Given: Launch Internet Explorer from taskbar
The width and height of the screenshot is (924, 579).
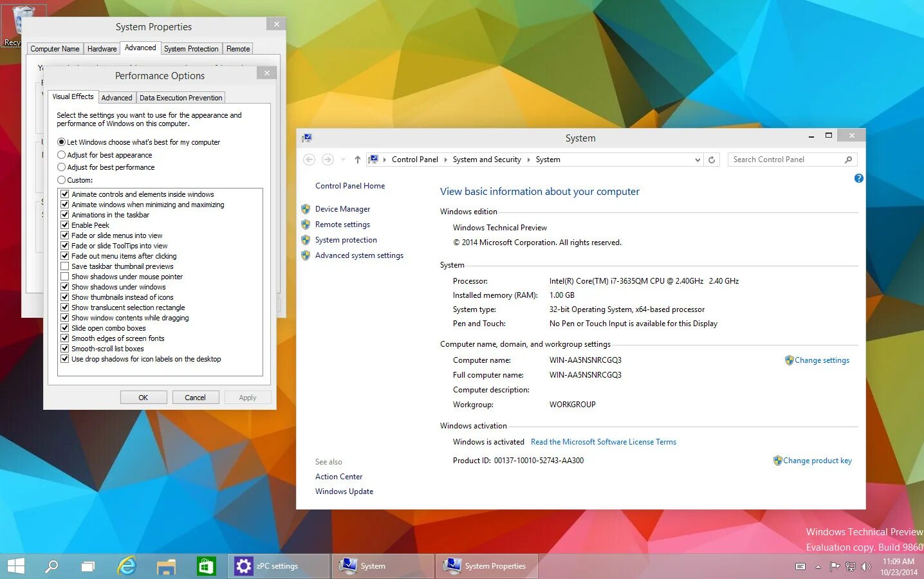Looking at the screenshot, I should tap(127, 566).
